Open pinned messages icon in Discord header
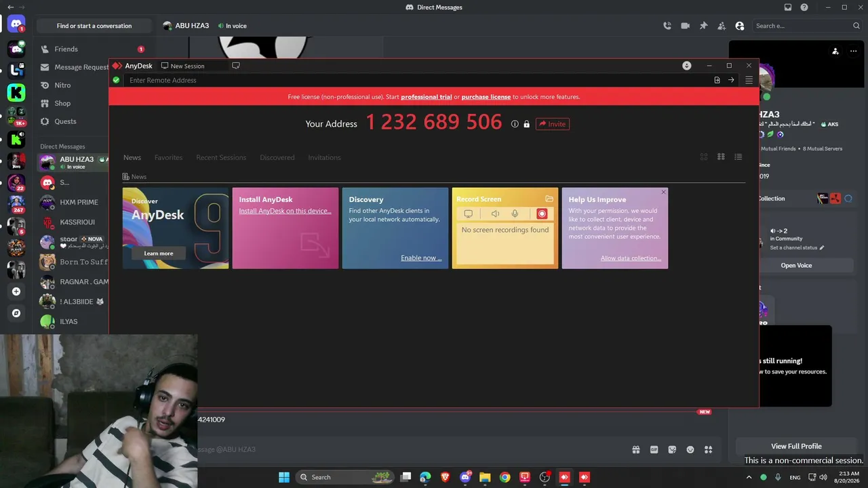 pyautogui.click(x=703, y=26)
